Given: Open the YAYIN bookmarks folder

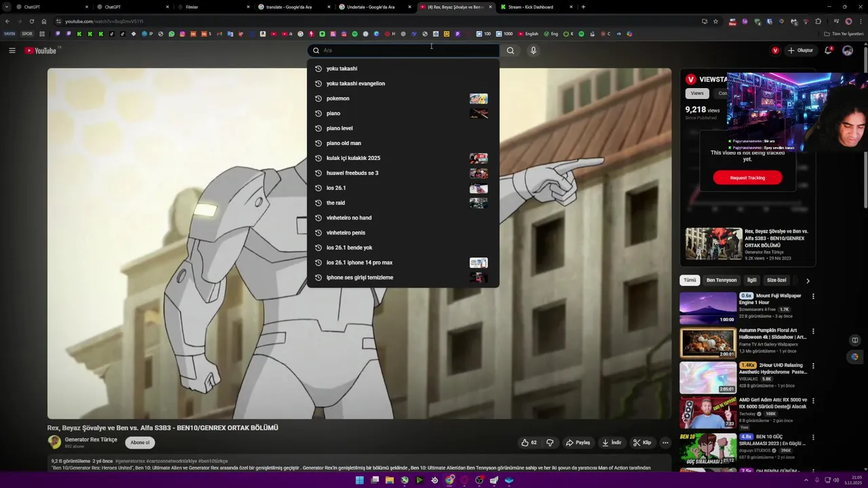Looking at the screenshot, I should (x=9, y=34).
